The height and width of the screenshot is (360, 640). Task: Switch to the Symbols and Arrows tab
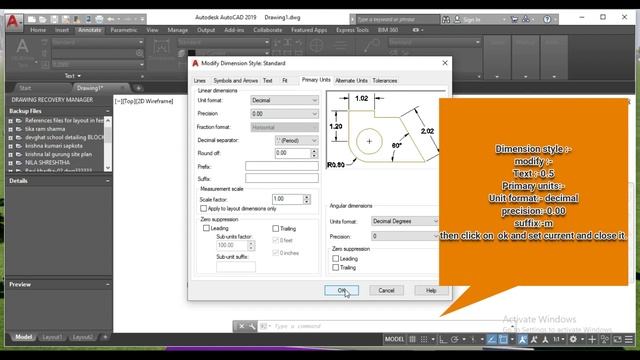click(236, 81)
